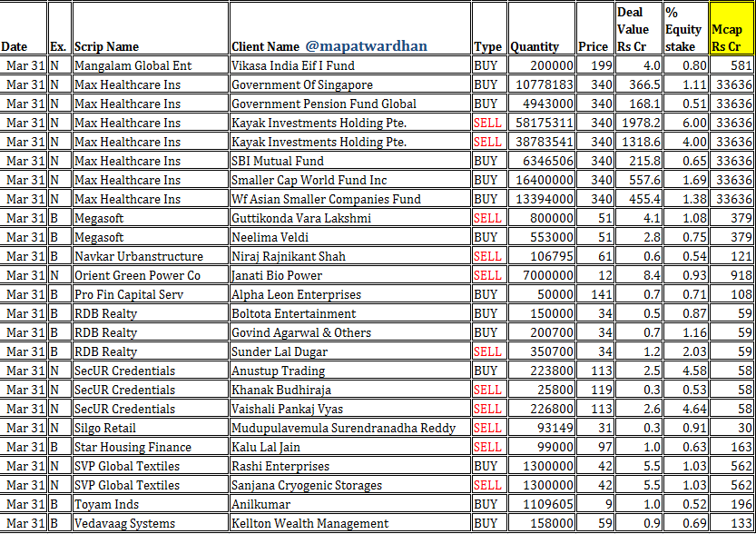This screenshot has height=534, width=756.
Task: Click quantity 58175311 cell
Action: pos(541,123)
